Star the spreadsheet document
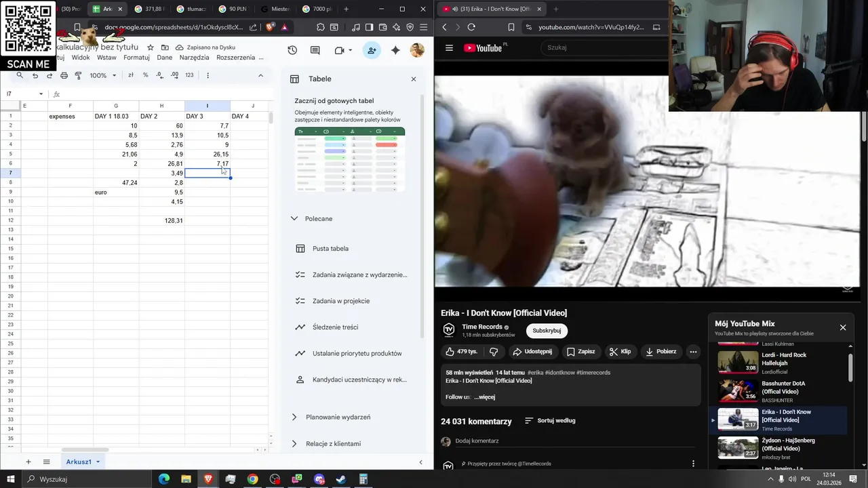Image resolution: width=868 pixels, height=488 pixels. [x=151, y=47]
